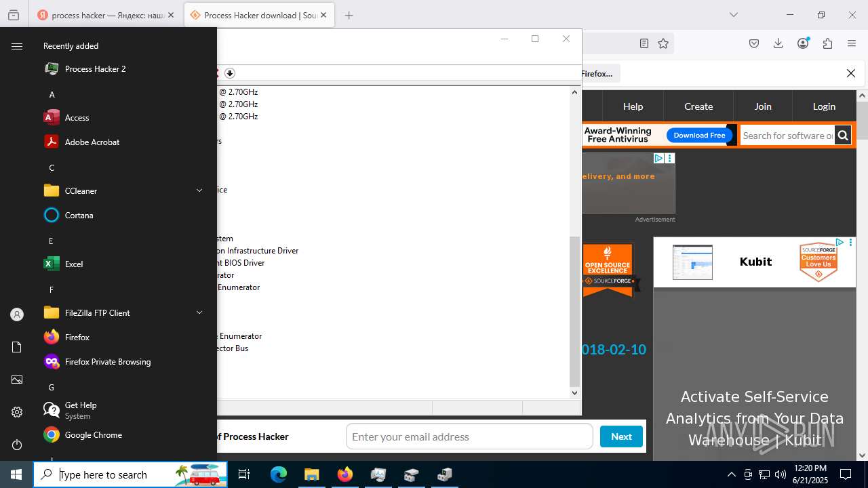Image resolution: width=868 pixels, height=488 pixels.
Task: Select the Process Hacker download tab
Action: (259, 15)
